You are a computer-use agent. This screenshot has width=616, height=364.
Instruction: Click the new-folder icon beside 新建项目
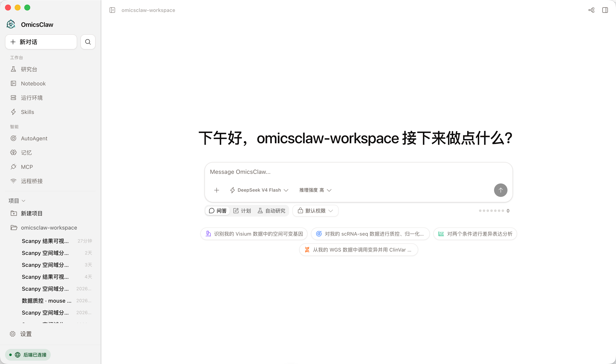(14, 213)
